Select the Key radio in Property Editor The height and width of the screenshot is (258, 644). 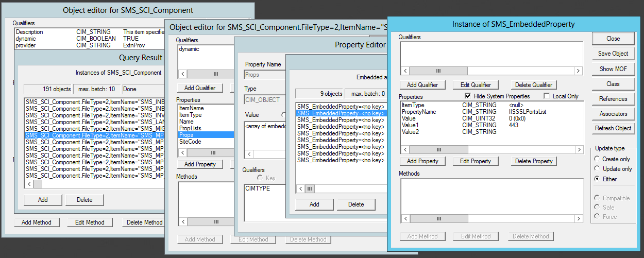[260, 178]
